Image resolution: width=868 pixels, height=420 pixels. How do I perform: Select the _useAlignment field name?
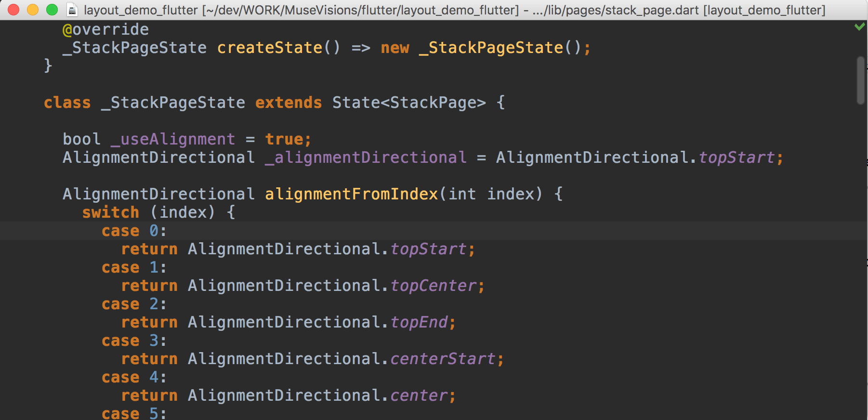(x=173, y=139)
